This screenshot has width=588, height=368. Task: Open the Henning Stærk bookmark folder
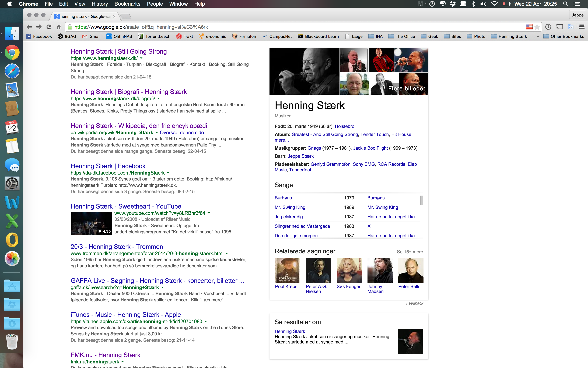point(509,36)
